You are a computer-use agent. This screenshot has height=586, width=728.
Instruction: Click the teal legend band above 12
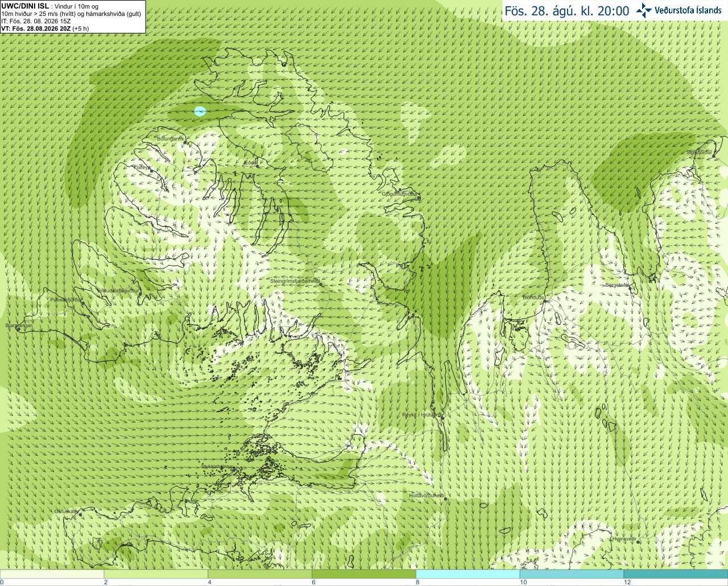[676, 574]
